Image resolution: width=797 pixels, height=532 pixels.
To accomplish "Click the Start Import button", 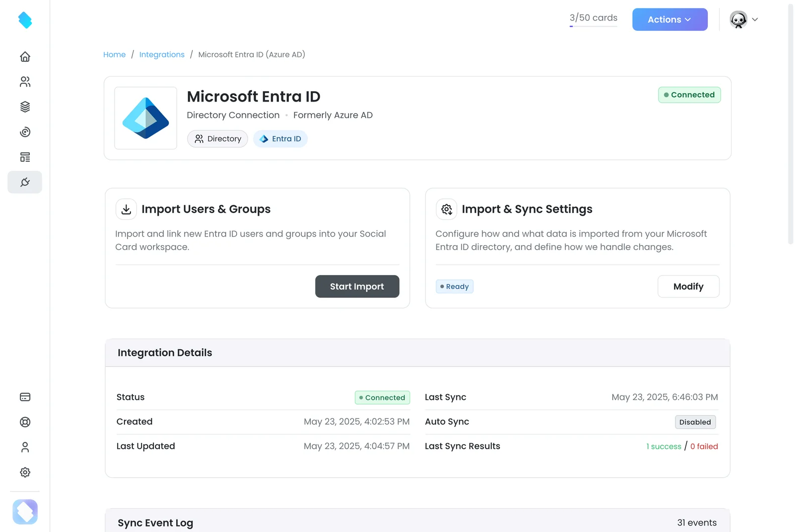I will coord(357,286).
